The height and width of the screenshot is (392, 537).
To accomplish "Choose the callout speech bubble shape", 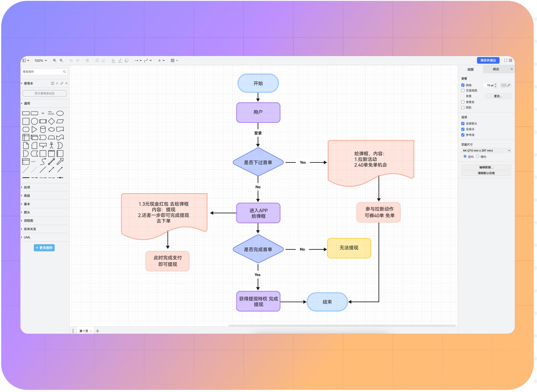I will point(43,146).
